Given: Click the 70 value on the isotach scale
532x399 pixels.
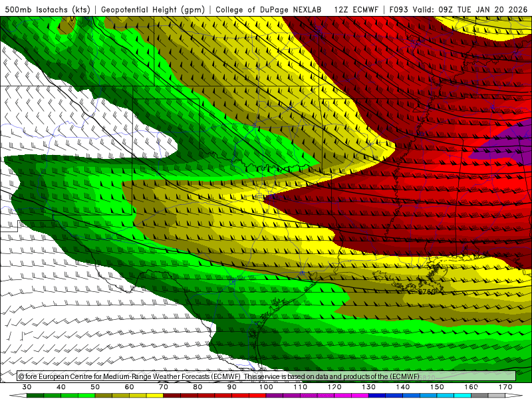Looking at the screenshot, I should point(164,387).
